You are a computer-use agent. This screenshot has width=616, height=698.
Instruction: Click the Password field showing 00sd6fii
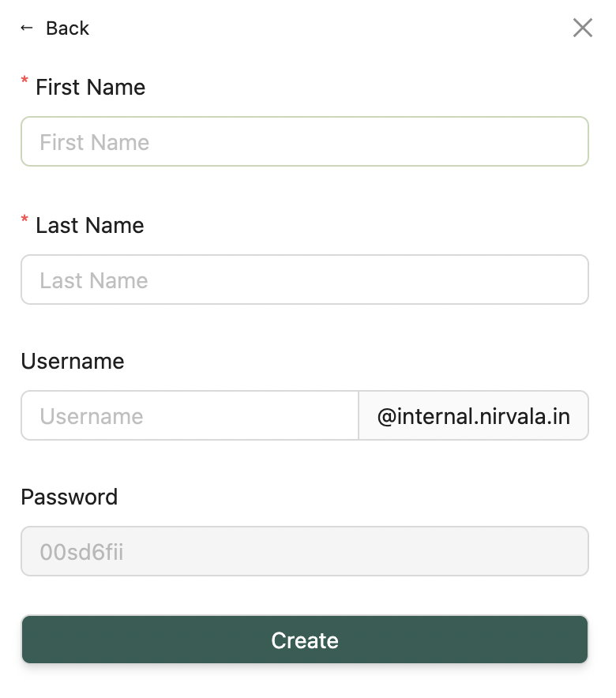[305, 550]
